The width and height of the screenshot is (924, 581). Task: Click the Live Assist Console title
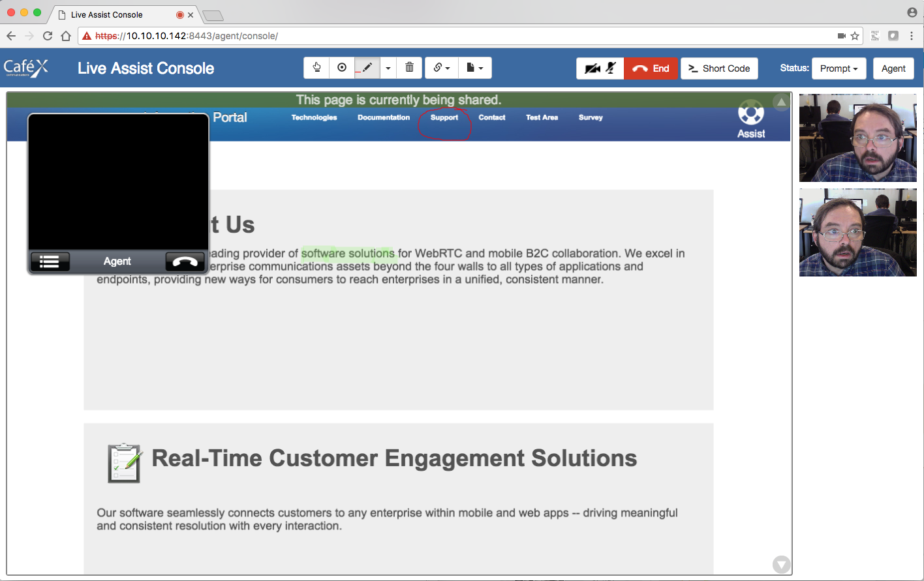tap(146, 68)
